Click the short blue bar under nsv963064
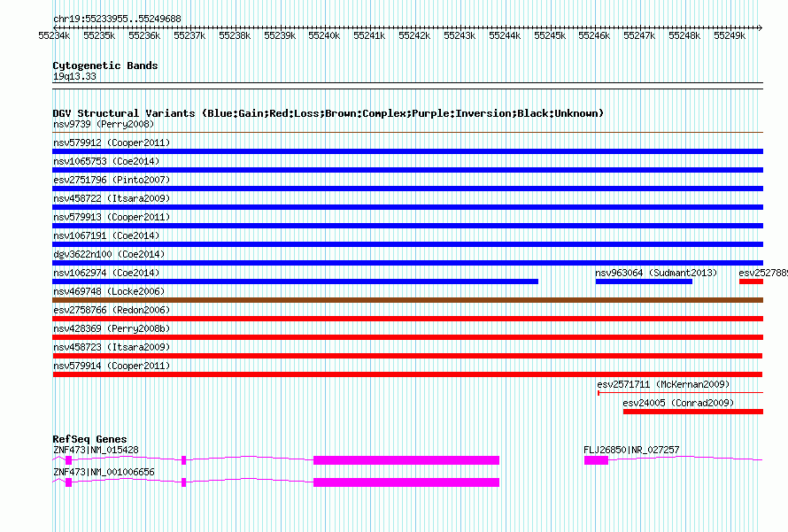The width and height of the screenshot is (788, 532). 644,281
